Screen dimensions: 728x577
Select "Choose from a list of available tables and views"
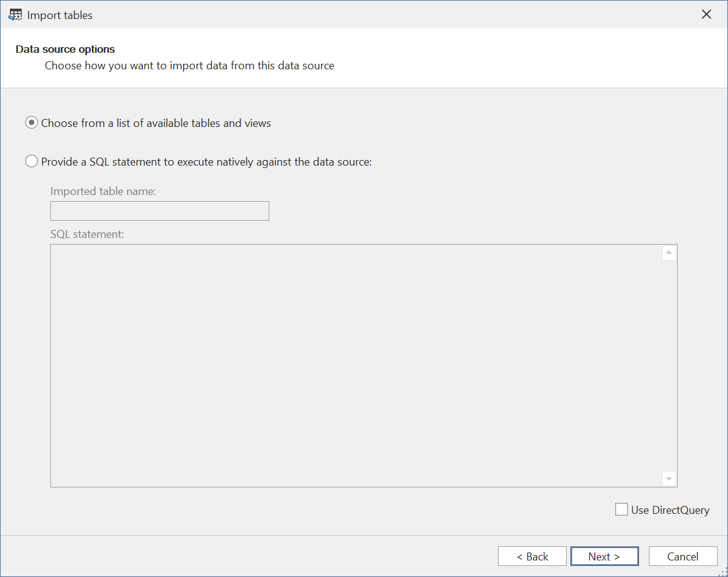coord(31,123)
